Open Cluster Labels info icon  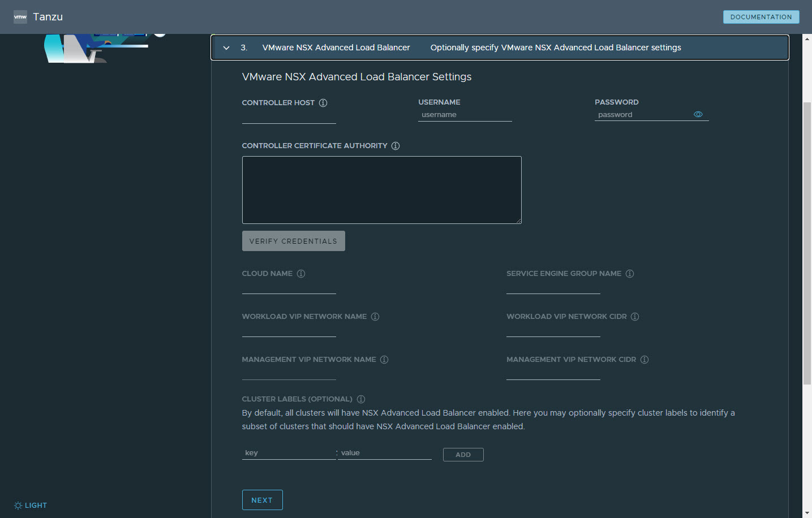tap(361, 399)
